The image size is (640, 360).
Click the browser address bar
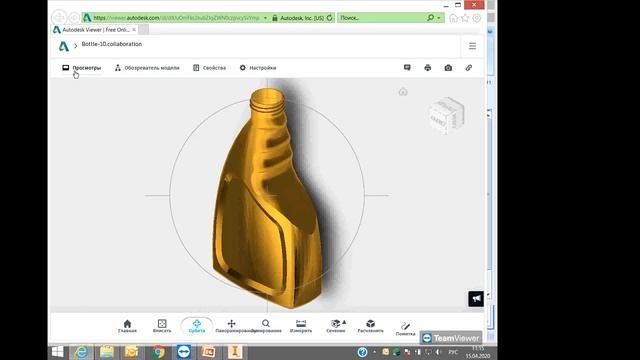pos(176,18)
